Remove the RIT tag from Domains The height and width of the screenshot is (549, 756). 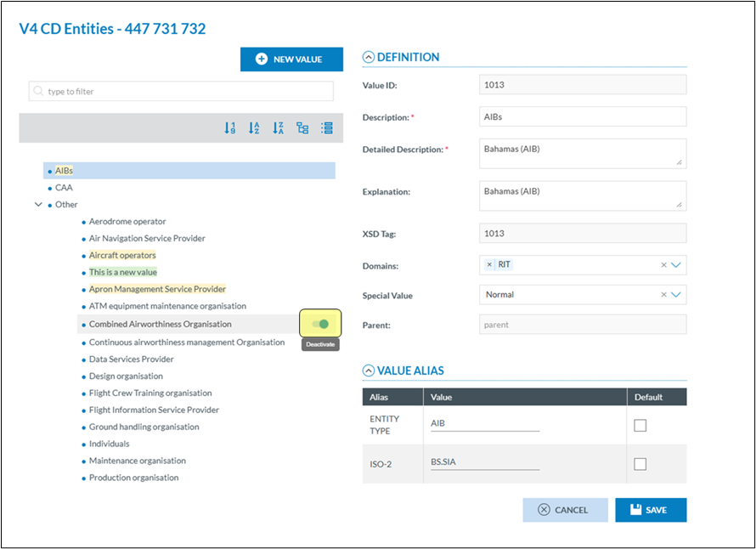489,265
